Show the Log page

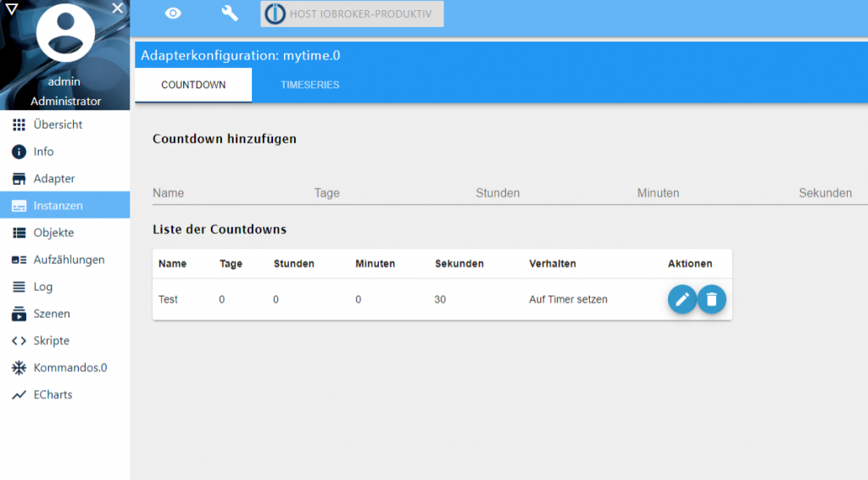[43, 287]
